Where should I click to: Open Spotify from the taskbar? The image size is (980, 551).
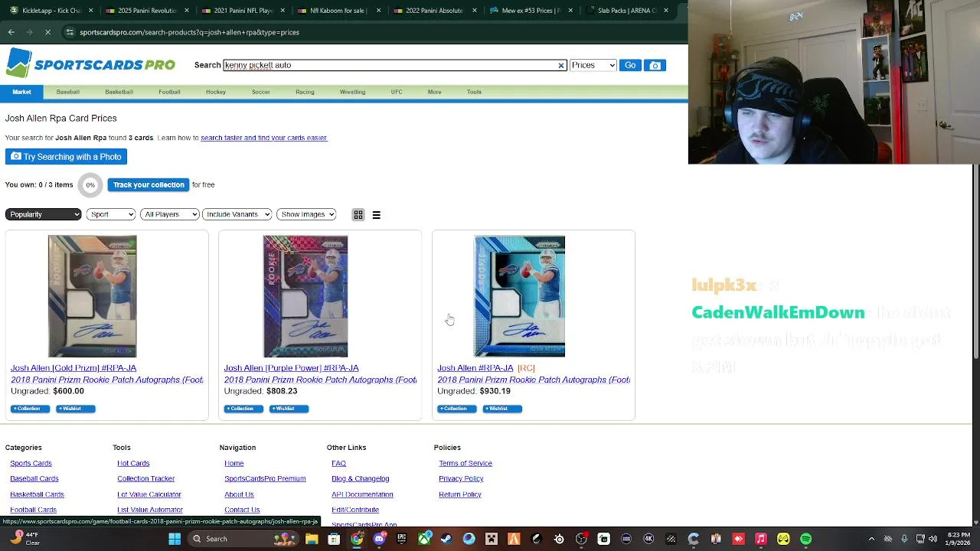[x=805, y=539]
